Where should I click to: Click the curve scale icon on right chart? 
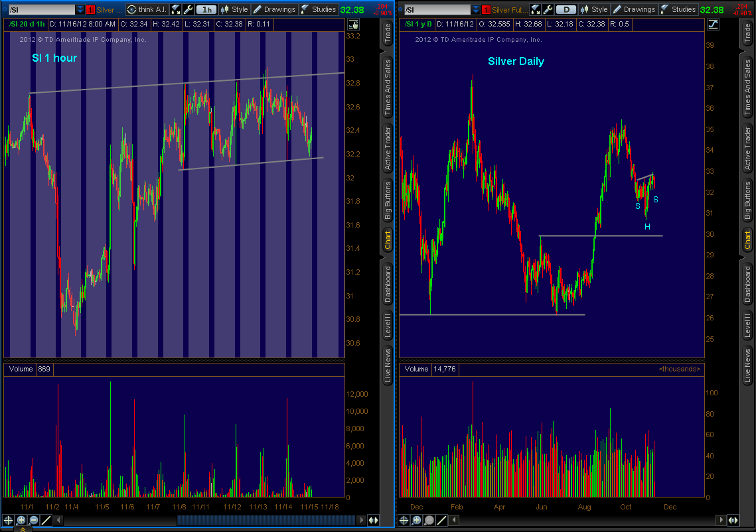pos(713,24)
